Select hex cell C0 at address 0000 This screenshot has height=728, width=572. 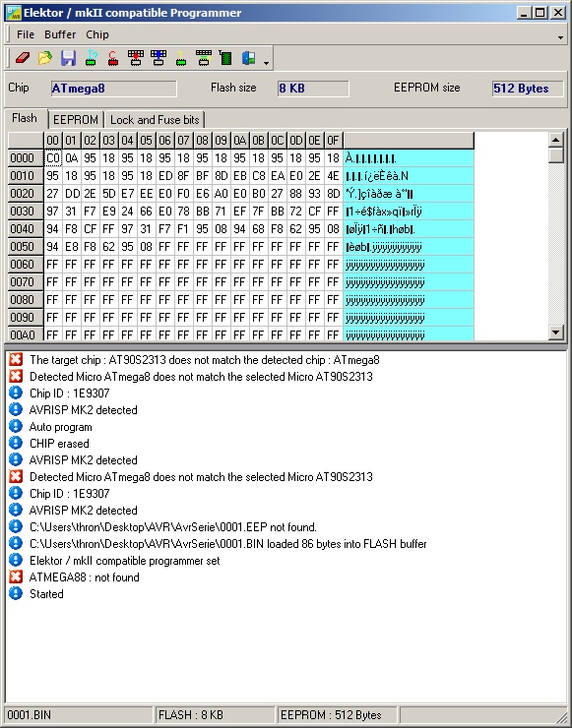[53, 158]
